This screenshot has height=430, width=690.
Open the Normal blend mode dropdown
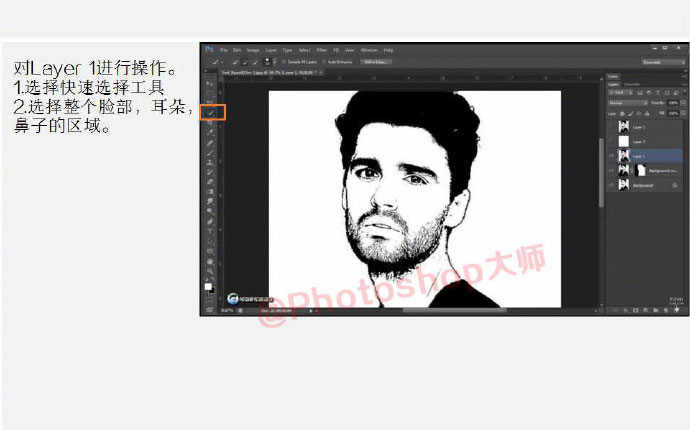pos(628,103)
